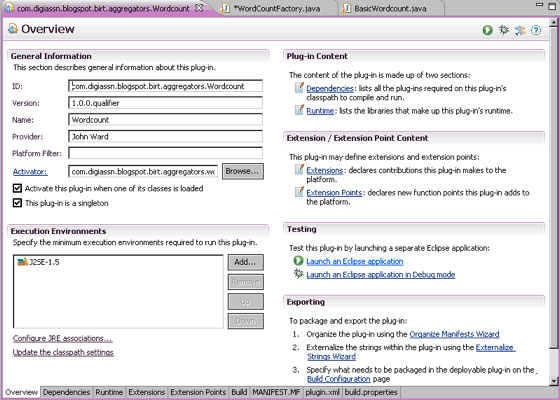This screenshot has height=400, width=560.
Task: Click into the Name field showing Wordcount
Action: click(165, 120)
